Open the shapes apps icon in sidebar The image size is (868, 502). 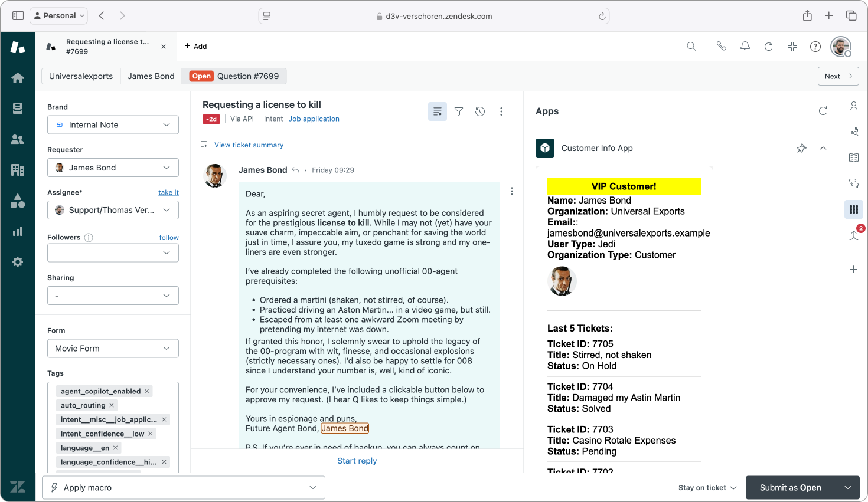pos(18,201)
